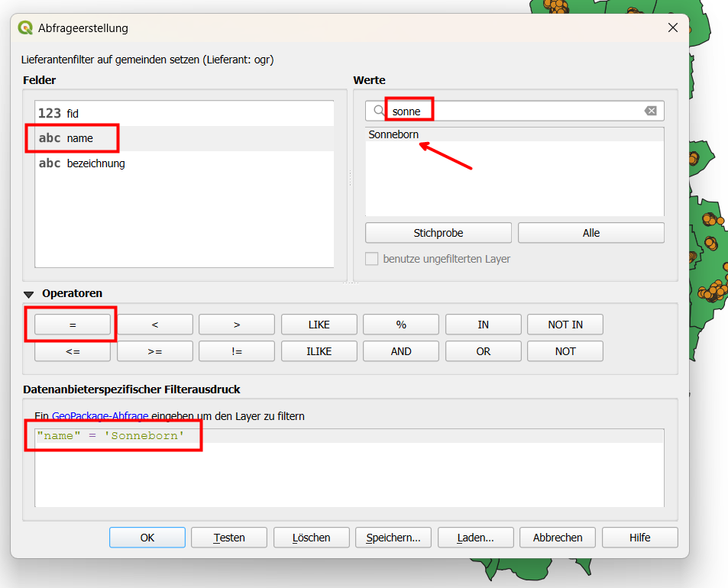Load sample values with Stichprobe
This screenshot has width=728, height=588.
pyautogui.click(x=438, y=233)
